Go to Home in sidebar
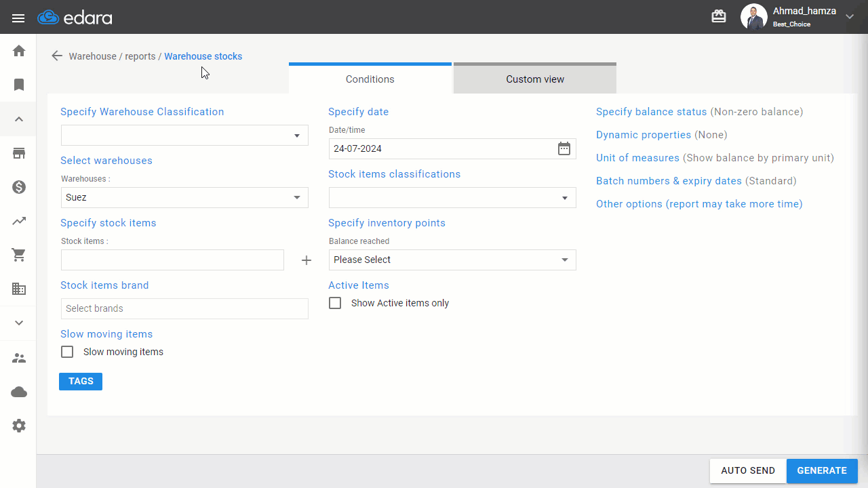 [19, 51]
